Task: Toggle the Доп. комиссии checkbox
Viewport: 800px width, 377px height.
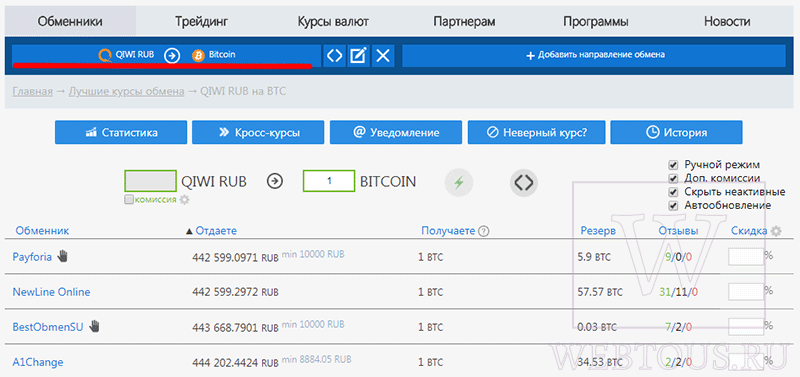Action: (673, 179)
